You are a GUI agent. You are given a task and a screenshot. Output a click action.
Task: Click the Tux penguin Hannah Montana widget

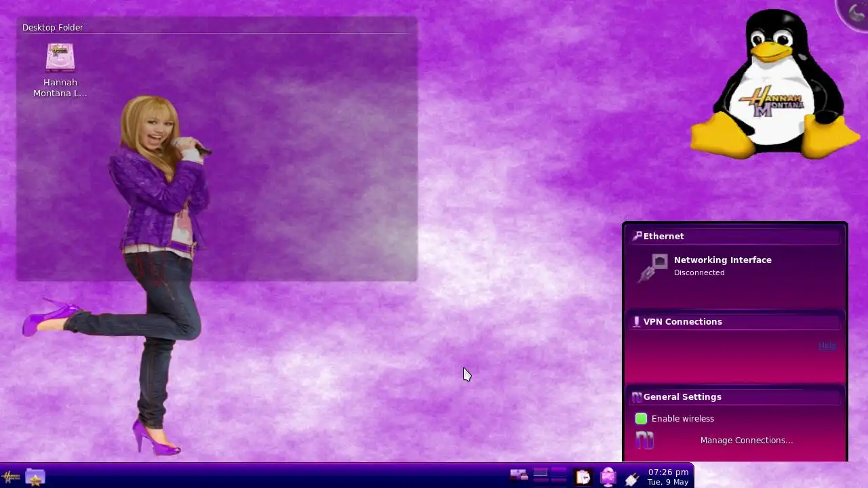click(x=774, y=84)
